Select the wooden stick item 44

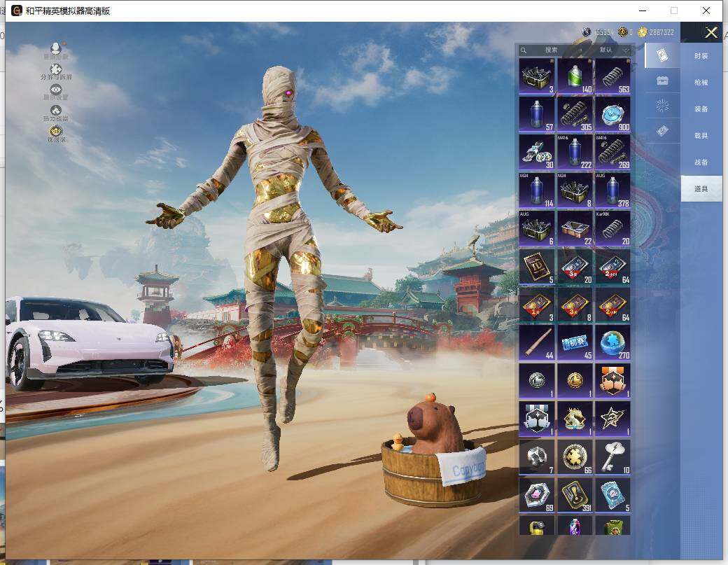(x=537, y=343)
